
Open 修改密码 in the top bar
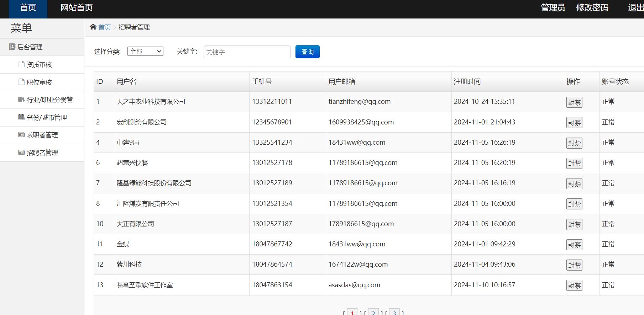point(592,8)
